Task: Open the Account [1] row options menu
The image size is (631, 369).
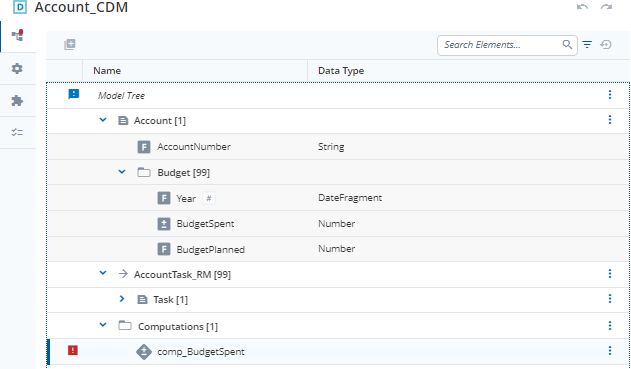Action: (610, 120)
